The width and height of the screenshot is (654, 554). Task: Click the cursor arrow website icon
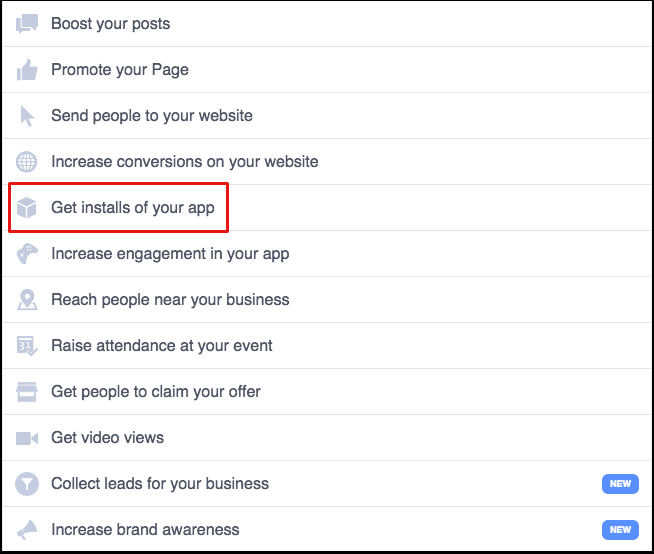(27, 116)
